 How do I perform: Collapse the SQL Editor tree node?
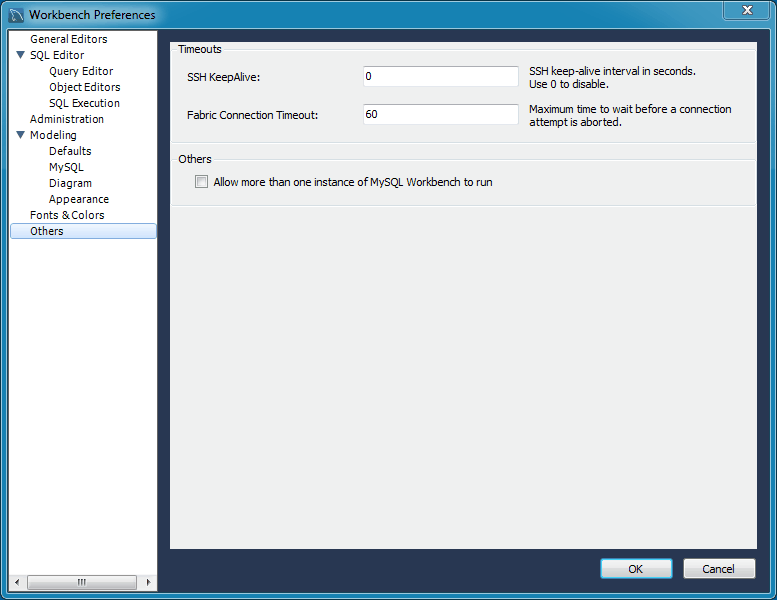coord(20,55)
